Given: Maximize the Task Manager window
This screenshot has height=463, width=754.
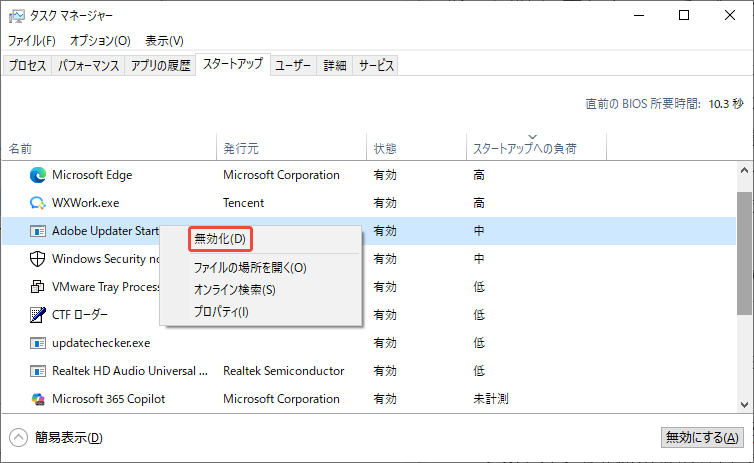Looking at the screenshot, I should coord(684,15).
